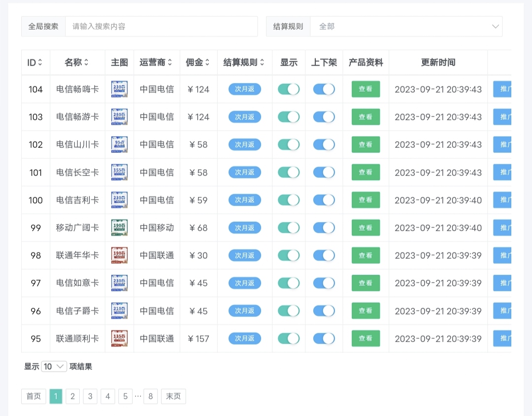Sort table by ID column arrows
The image size is (532, 416).
click(x=40, y=63)
